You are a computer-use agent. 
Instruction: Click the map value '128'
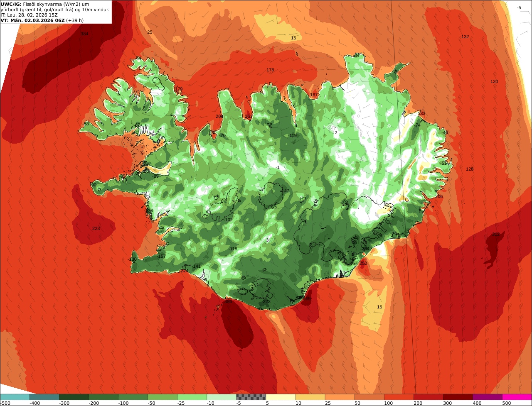click(x=470, y=169)
